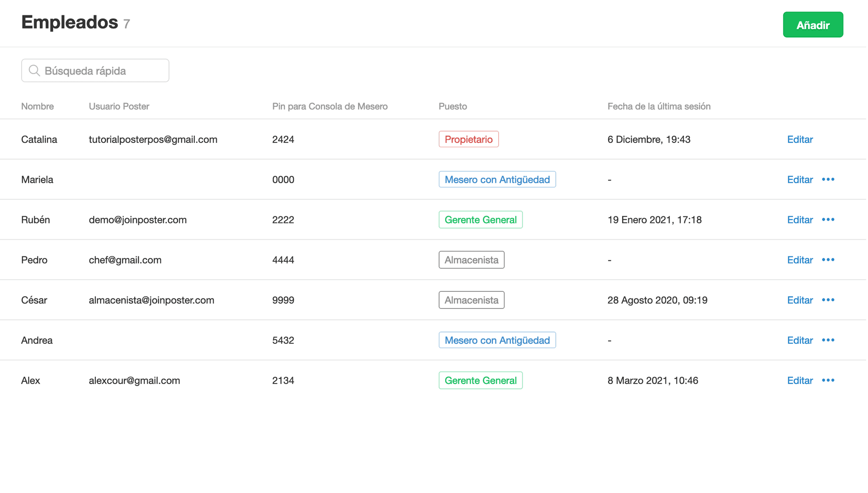Image resolution: width=868 pixels, height=493 pixels.
Task: Select the name Andrea
Action: [x=37, y=341]
